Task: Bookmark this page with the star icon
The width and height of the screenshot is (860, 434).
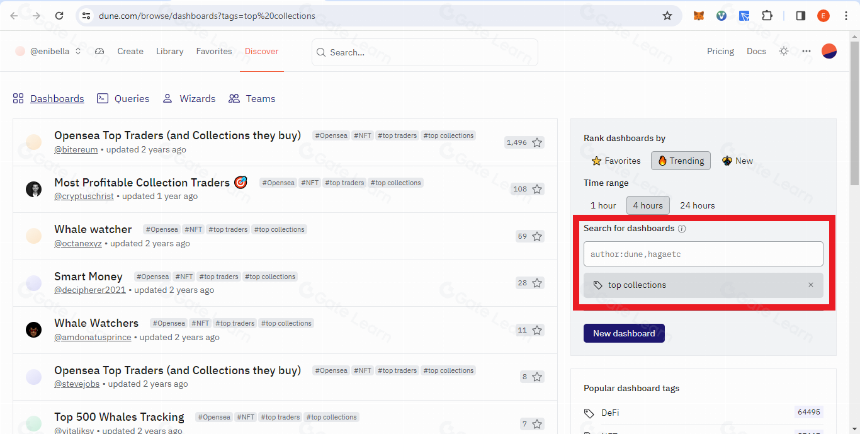Action: 667,16
